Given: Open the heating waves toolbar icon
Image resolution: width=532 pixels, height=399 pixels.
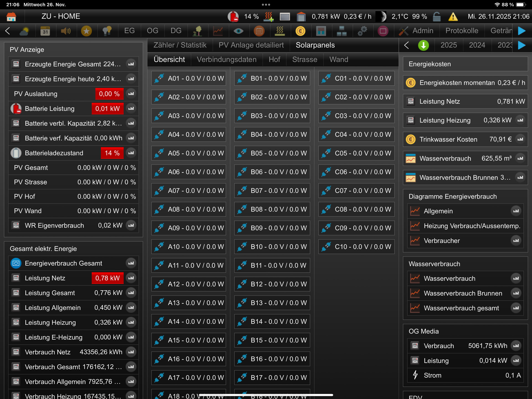Looking at the screenshot, I should [280, 31].
